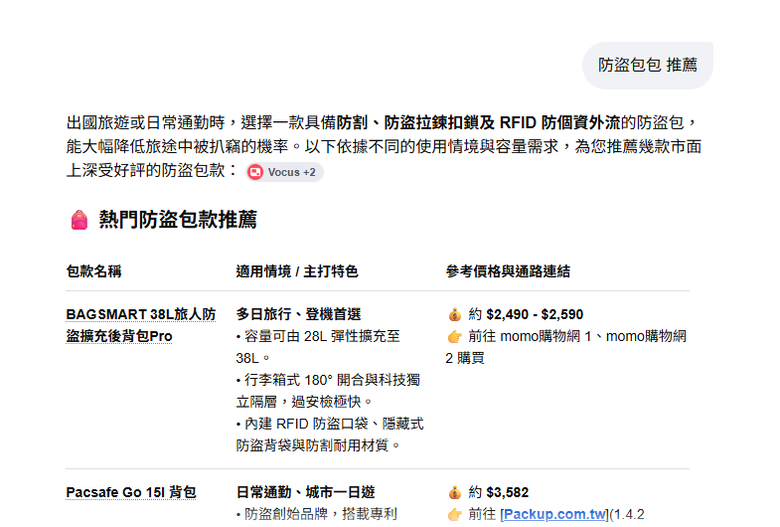This screenshot has width=780, height=527.
Task: Follow the Packup.com.tw hyperlink
Action: [555, 514]
